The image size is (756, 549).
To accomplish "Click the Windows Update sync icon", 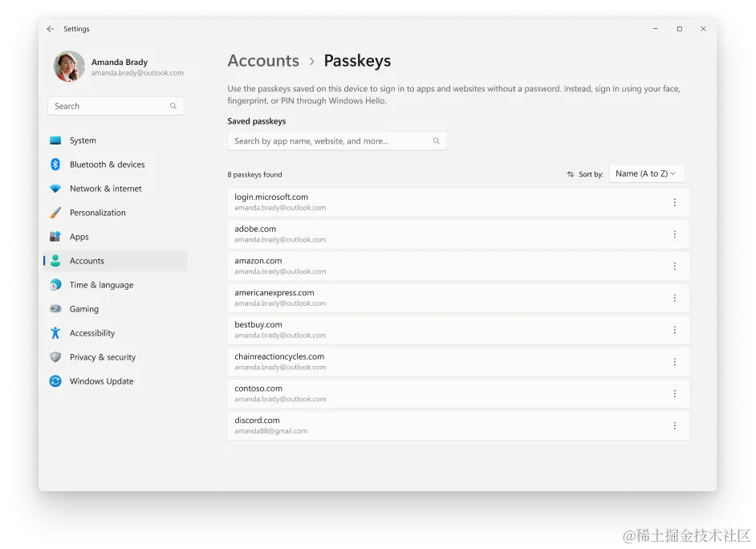I will click(x=55, y=381).
